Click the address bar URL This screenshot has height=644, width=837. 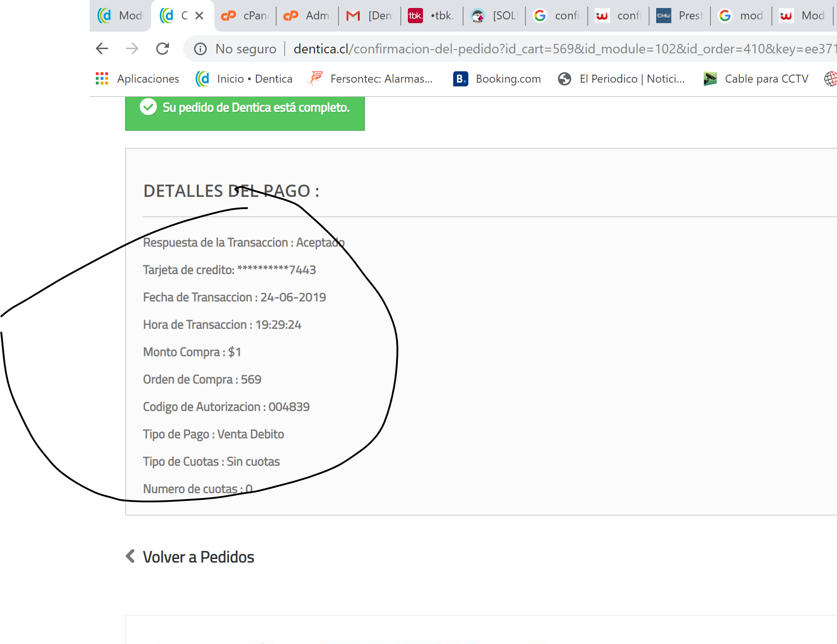click(x=565, y=49)
